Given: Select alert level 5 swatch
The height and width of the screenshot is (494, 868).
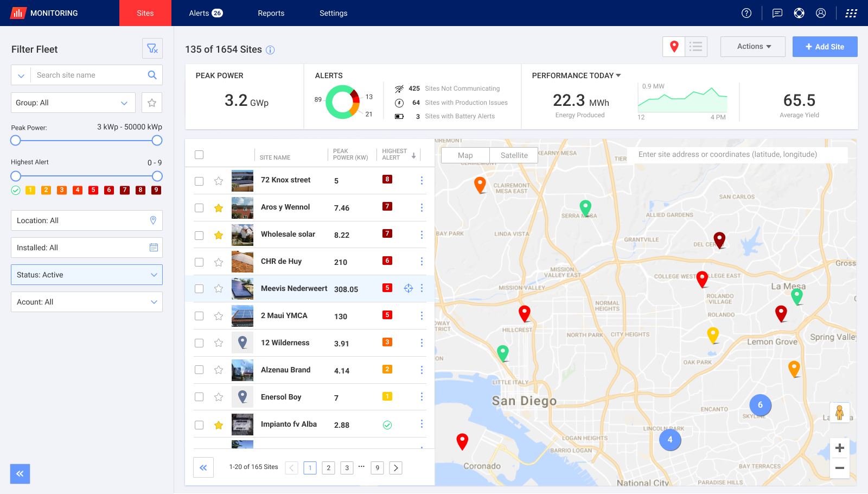Looking at the screenshot, I should (93, 190).
